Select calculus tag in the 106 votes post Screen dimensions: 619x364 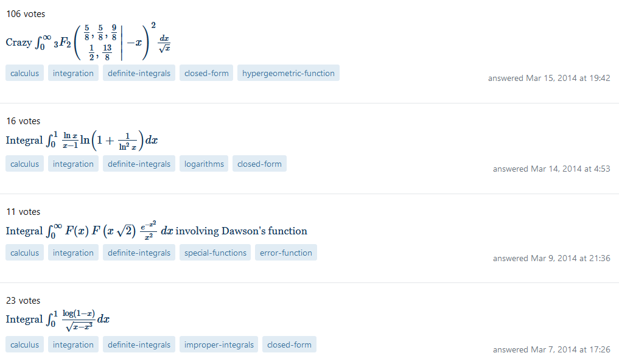pos(24,73)
